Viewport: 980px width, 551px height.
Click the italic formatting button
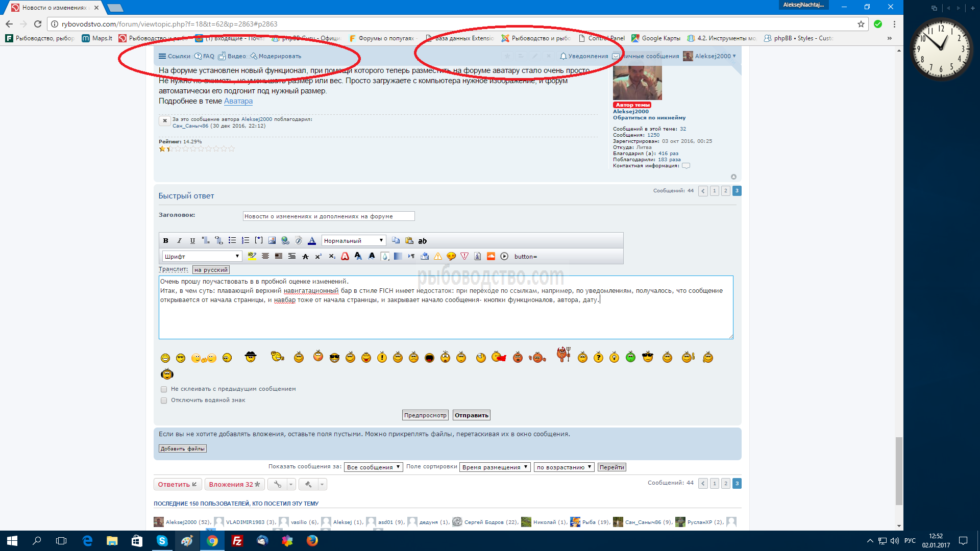(x=179, y=241)
